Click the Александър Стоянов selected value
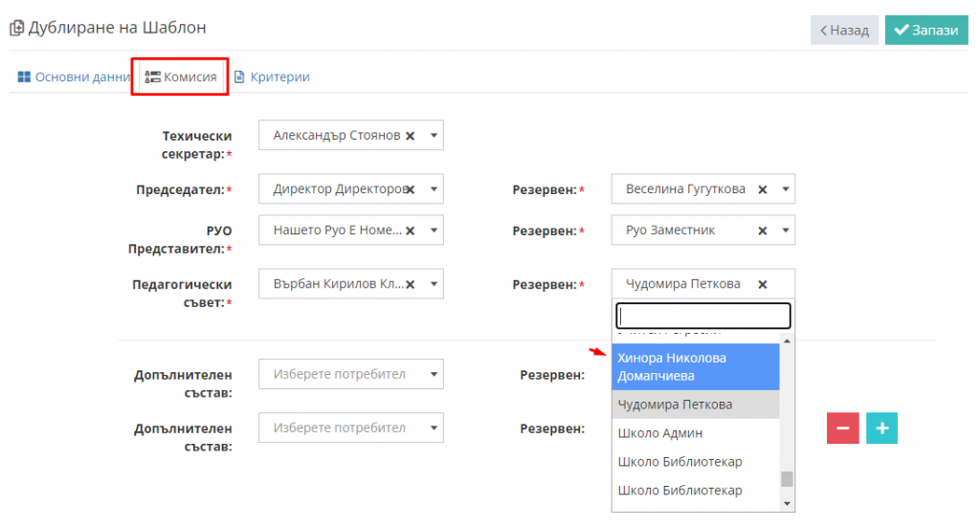Image resolution: width=980 pixels, height=527 pixels. pyautogui.click(x=336, y=136)
